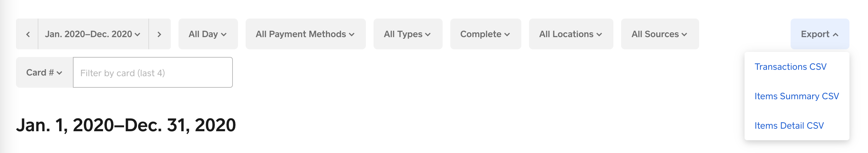Open the Card # search type dropdown

click(44, 73)
